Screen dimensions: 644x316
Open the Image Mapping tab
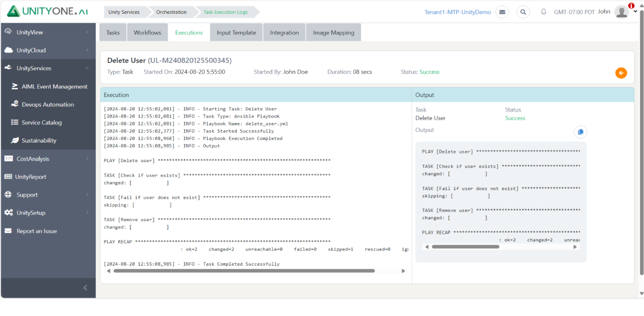click(333, 32)
